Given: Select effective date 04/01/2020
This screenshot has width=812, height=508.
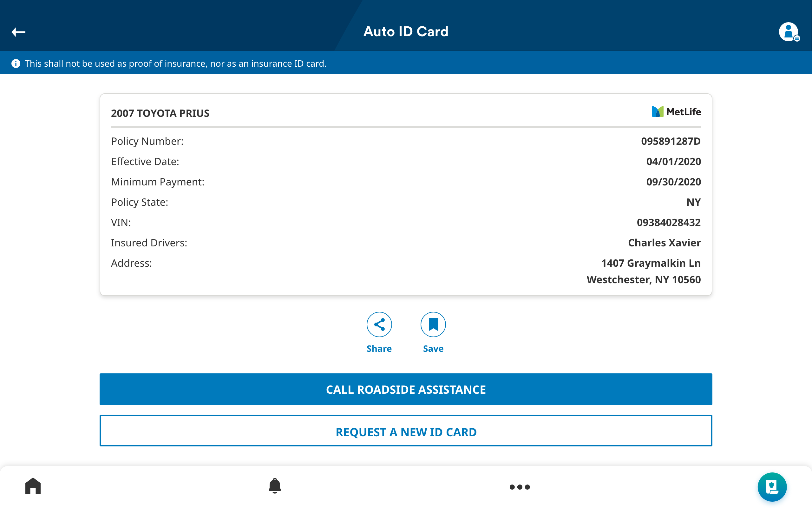Looking at the screenshot, I should pyautogui.click(x=673, y=162).
